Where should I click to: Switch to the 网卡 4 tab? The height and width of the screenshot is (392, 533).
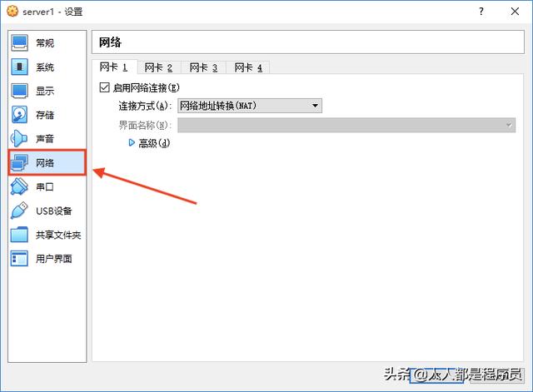pyautogui.click(x=248, y=67)
